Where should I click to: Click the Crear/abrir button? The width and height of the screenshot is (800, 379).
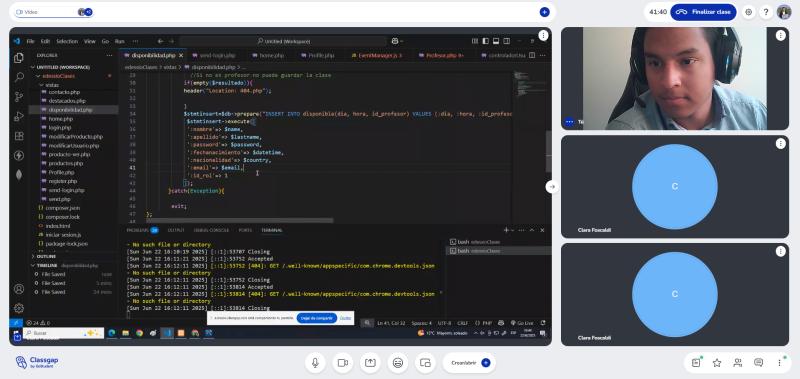click(x=469, y=363)
